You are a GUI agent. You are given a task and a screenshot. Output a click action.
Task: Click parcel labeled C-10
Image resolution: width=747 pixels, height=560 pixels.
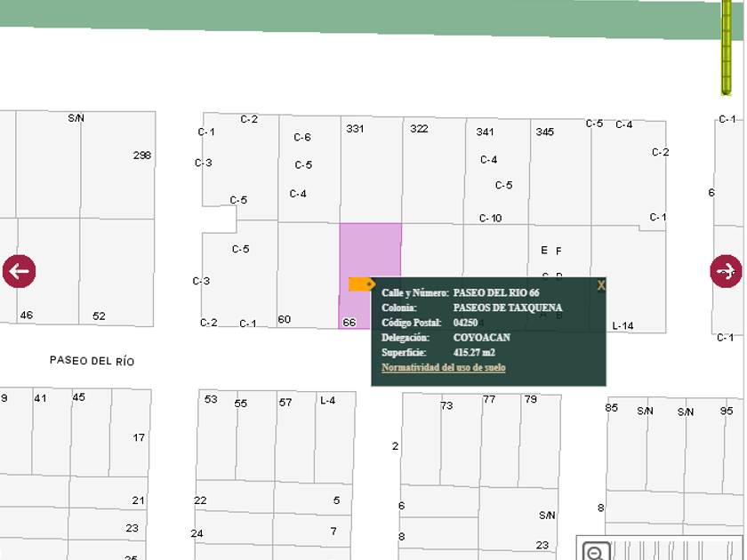[491, 218]
